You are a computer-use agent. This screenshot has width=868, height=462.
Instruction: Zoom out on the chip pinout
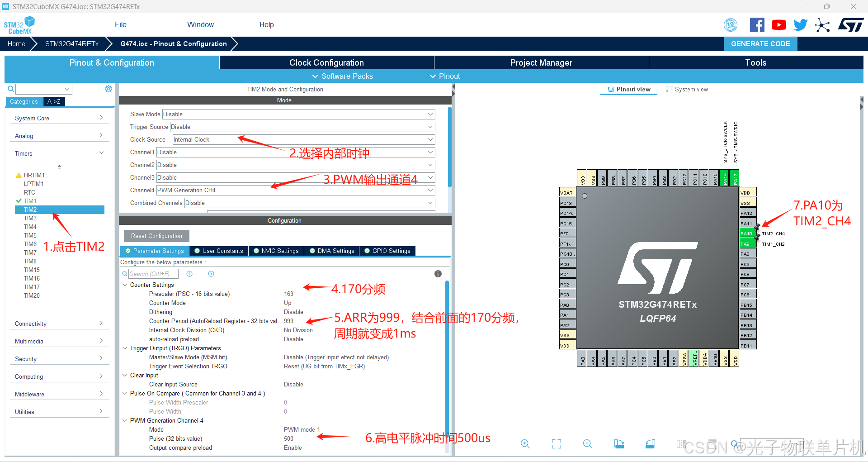click(588, 444)
